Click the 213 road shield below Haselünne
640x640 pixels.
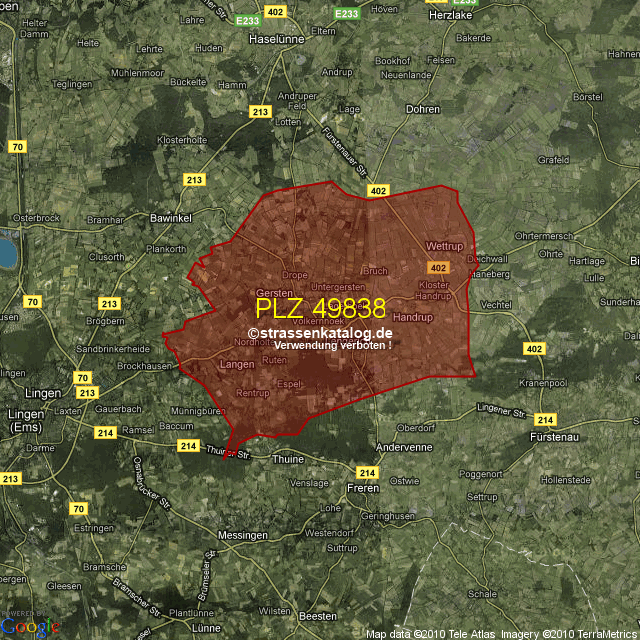(x=261, y=111)
